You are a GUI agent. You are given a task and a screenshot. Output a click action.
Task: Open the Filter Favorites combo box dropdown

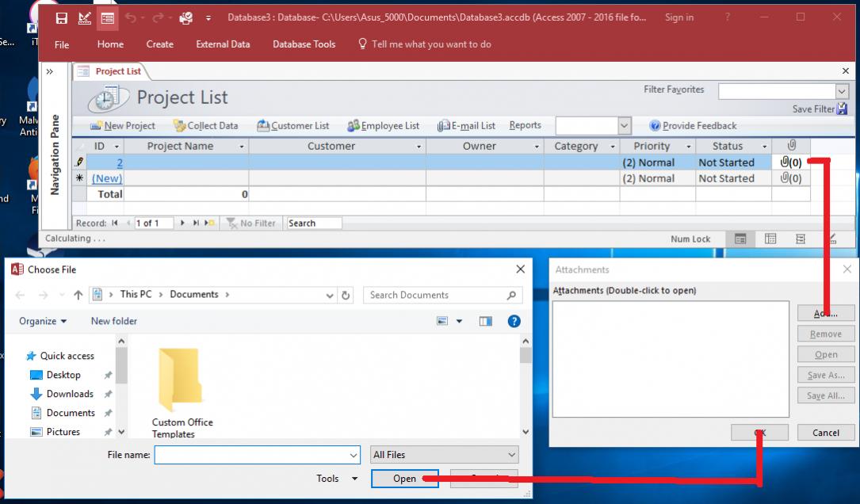(x=842, y=91)
